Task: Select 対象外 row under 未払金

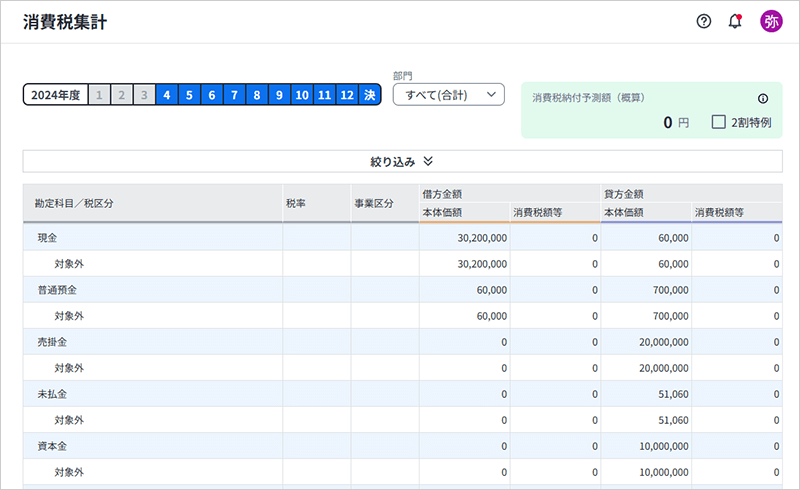Action: [403, 420]
